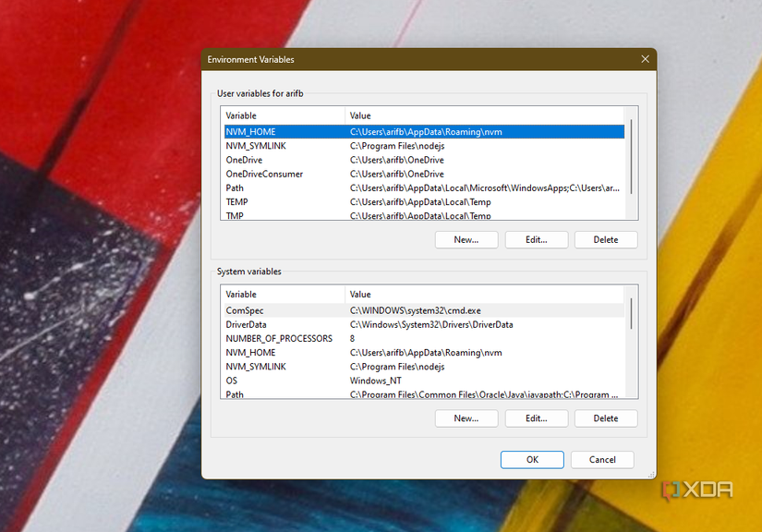Screen dimensions: 762x532
Task: Click New under System variables
Action: pos(466,418)
